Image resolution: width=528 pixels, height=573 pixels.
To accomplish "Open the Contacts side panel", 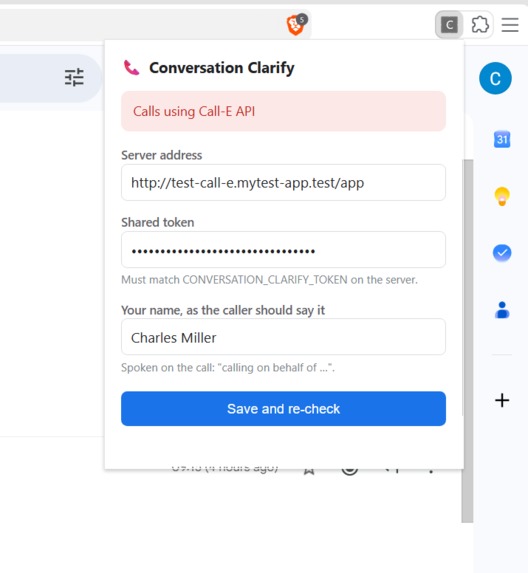I will click(502, 310).
